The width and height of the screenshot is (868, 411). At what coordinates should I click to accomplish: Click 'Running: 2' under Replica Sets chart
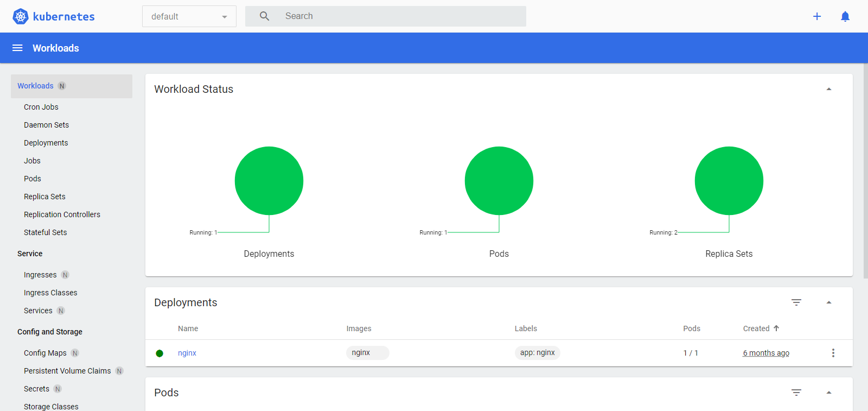663,232
